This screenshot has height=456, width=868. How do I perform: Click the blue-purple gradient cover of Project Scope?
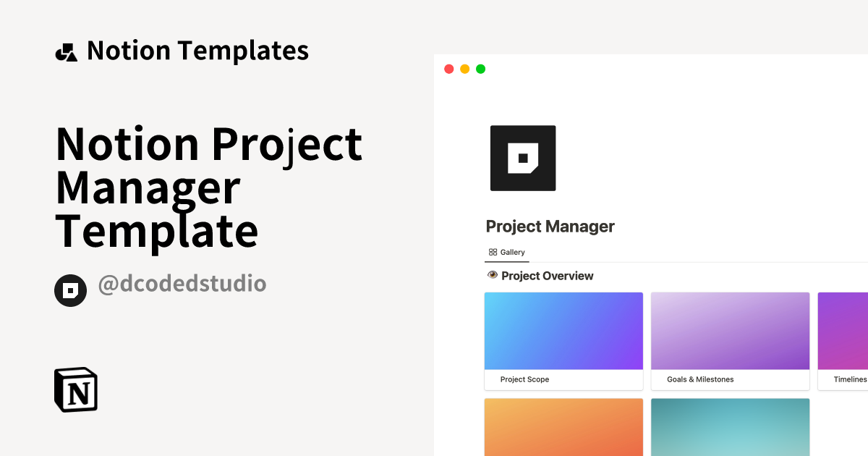pos(563,330)
